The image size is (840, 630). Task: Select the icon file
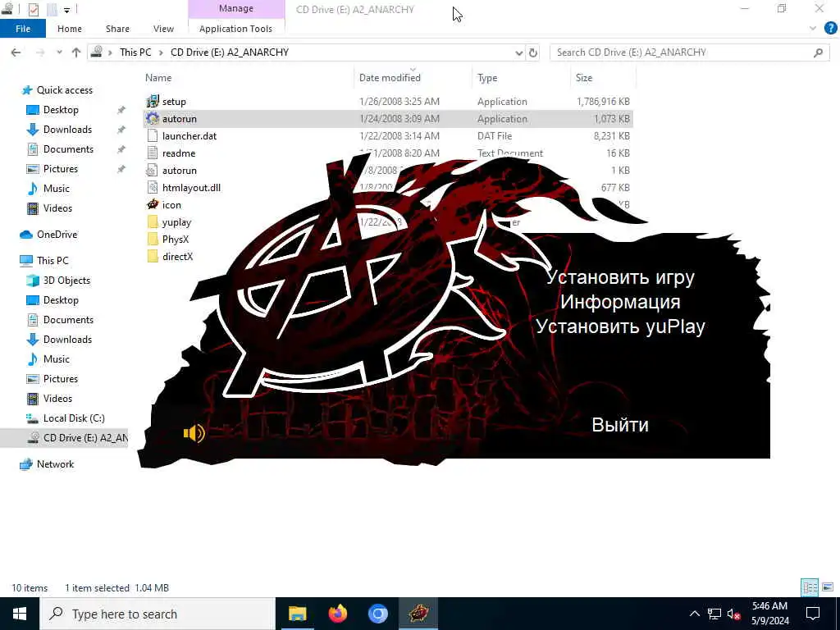pyautogui.click(x=171, y=204)
